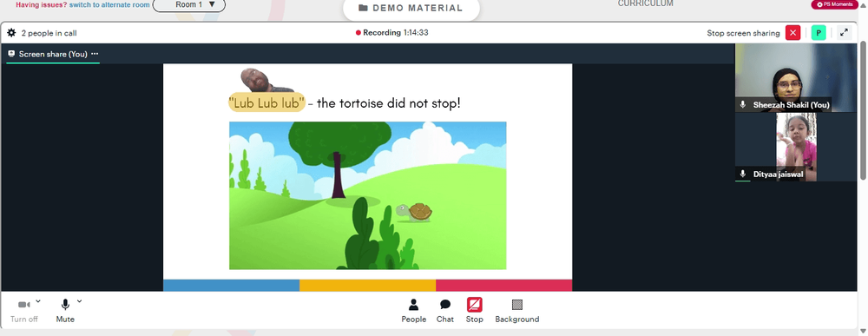Click Sheezah Shakil microphone status icon
The width and height of the screenshot is (868, 336).
[743, 104]
